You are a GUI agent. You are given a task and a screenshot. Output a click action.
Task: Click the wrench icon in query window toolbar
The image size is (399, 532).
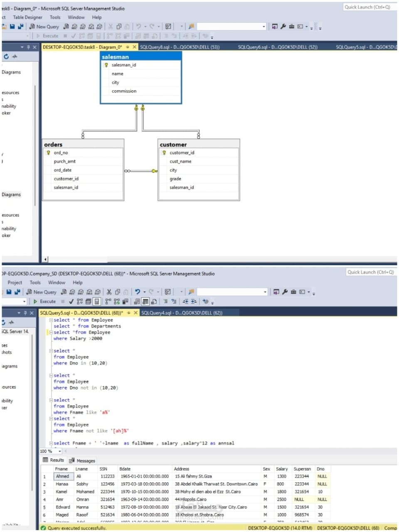[285, 292]
